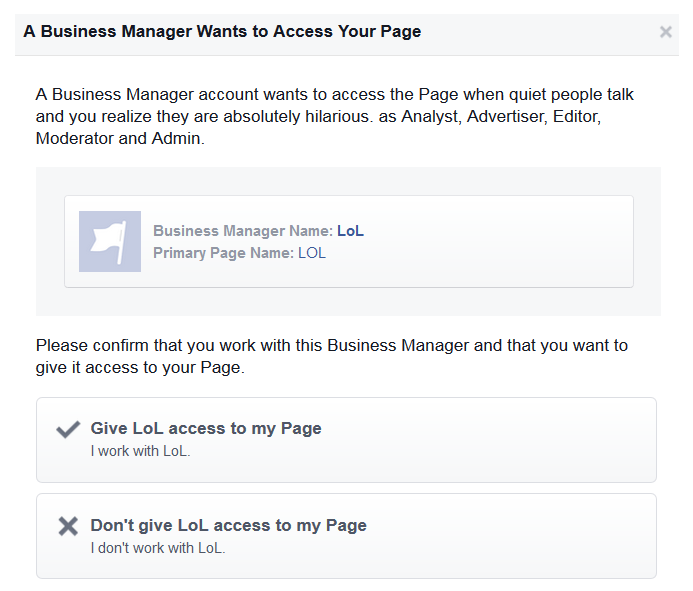Click the white flag page icon

(110, 241)
